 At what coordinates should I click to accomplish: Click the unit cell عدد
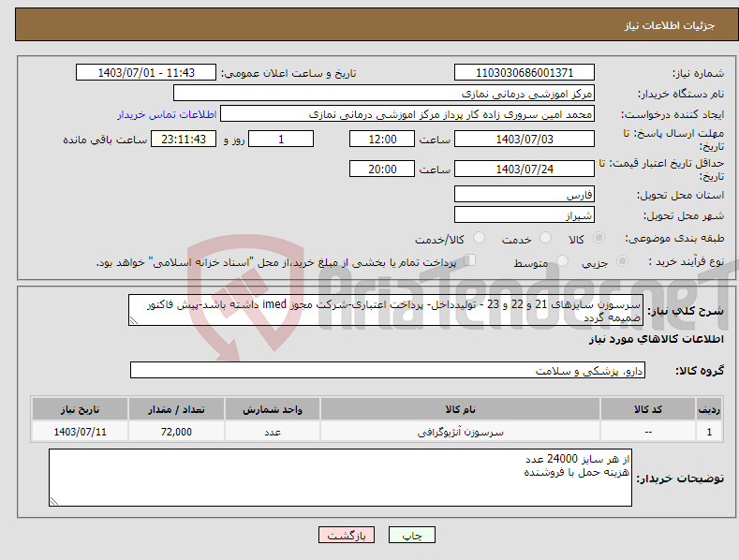(273, 432)
